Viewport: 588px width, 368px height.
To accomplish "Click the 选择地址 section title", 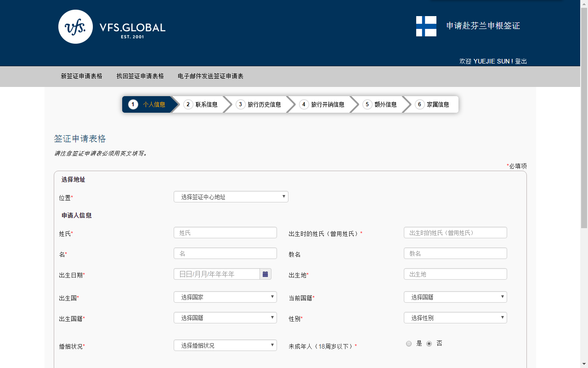I will coord(73,180).
